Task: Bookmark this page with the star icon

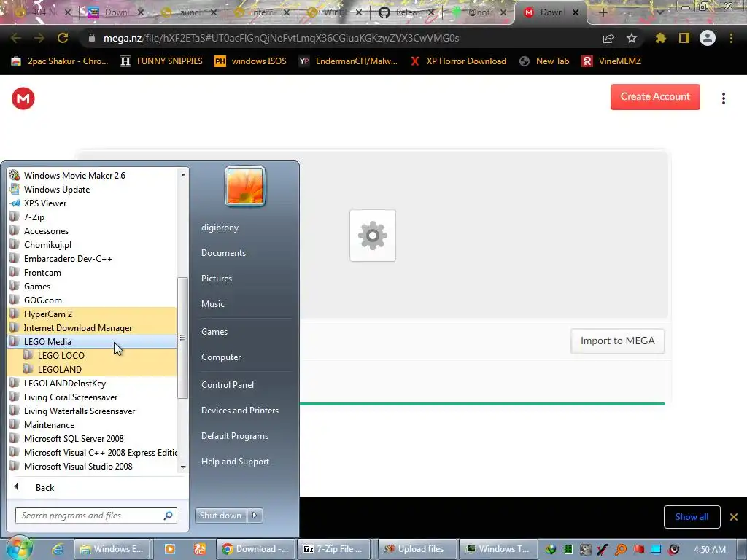Action: tap(631, 38)
